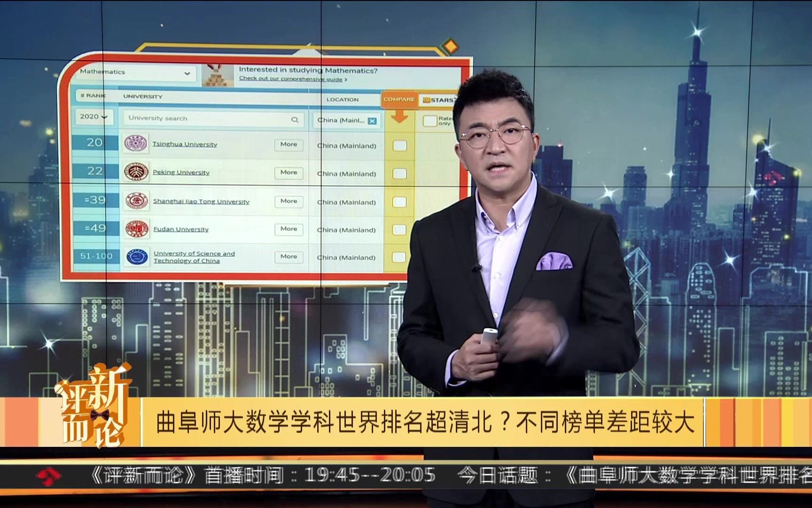Check compare box for University of Science and Technology
Viewport: 812px width, 508px height.
tap(398, 257)
